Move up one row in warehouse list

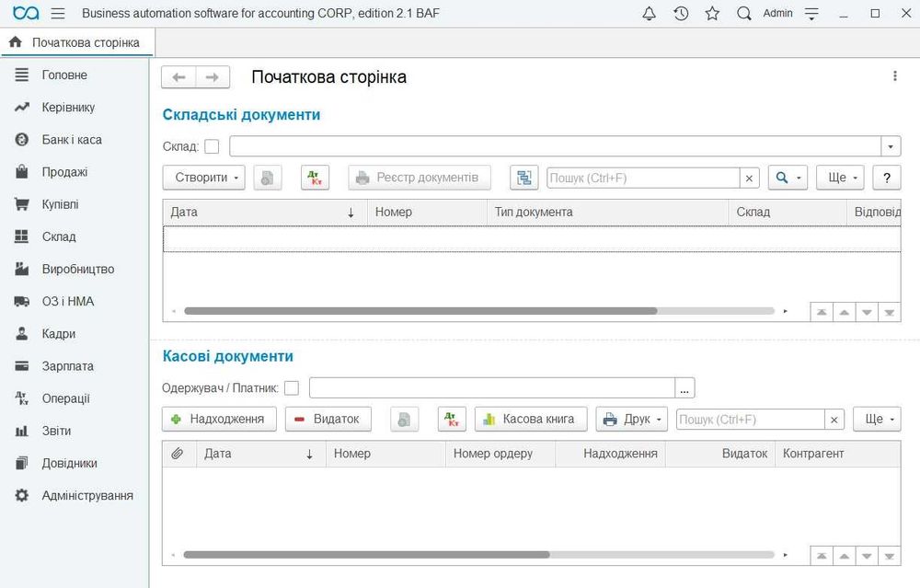click(x=845, y=312)
